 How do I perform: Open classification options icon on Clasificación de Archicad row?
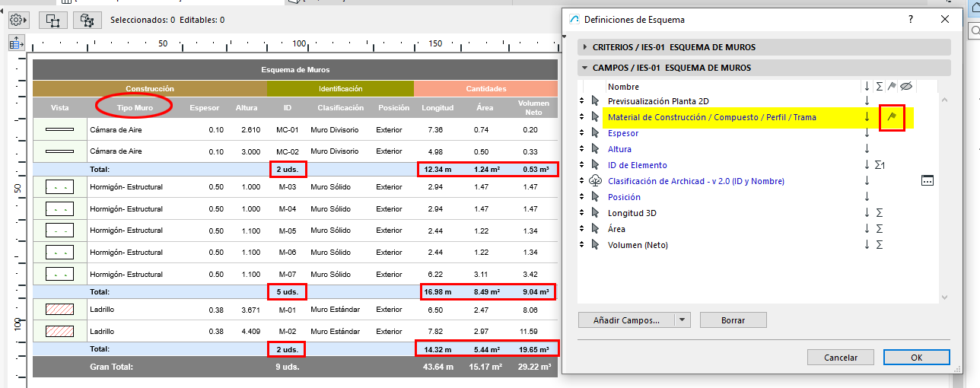pos(927,181)
